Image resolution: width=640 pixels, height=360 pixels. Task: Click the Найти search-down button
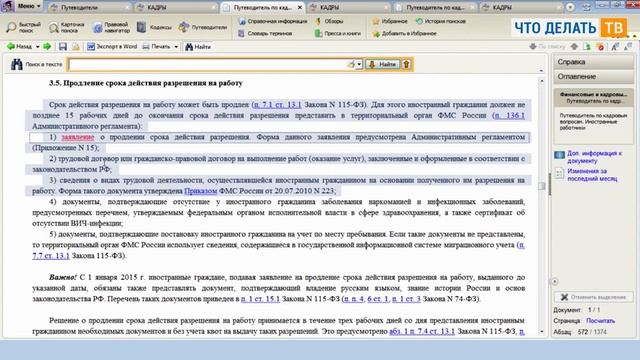[x=382, y=64]
